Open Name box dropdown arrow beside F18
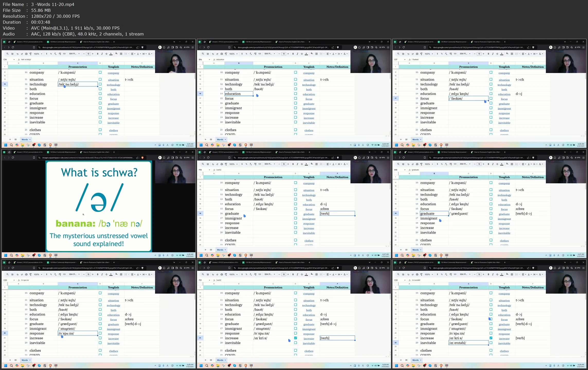The height and width of the screenshot is (370, 588). (210, 170)
